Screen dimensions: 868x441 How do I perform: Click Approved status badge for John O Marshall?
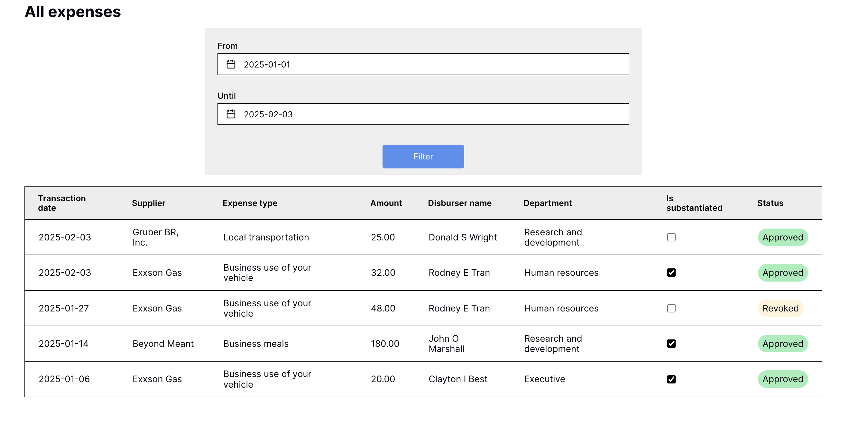[x=783, y=344]
